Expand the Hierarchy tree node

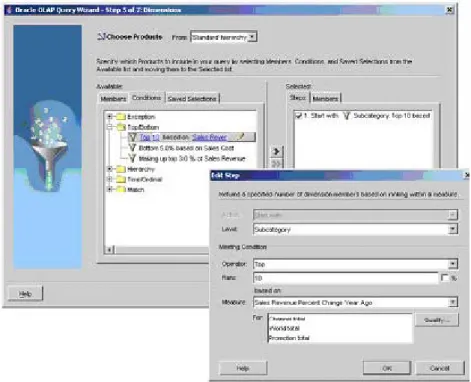click(x=110, y=169)
